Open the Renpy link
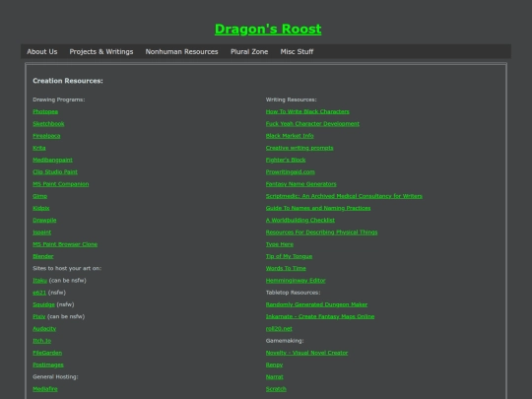Viewport: 532px width, 399px height. pos(275,365)
